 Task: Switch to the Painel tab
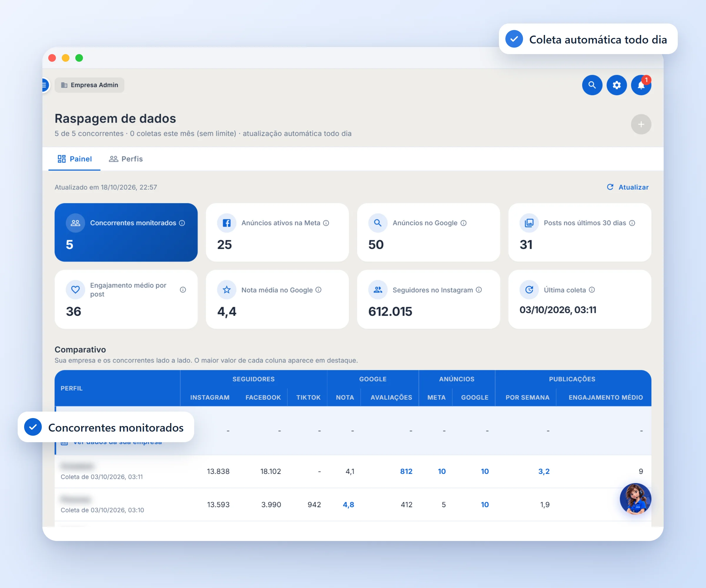pos(75,159)
